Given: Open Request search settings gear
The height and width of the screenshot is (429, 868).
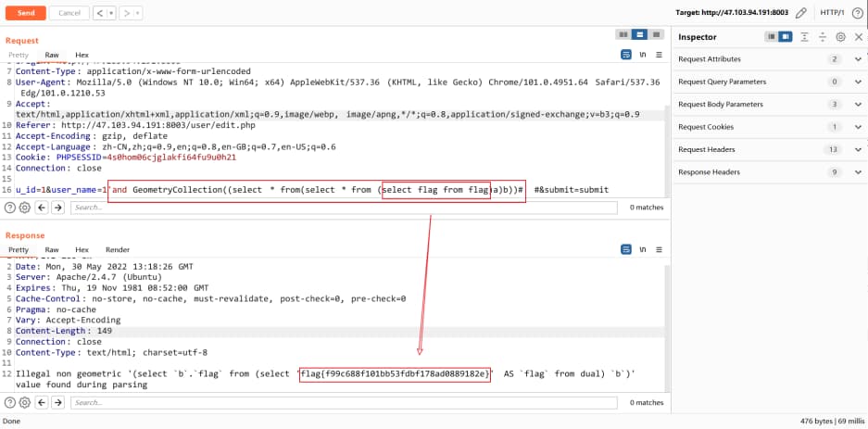Looking at the screenshot, I should click(x=24, y=208).
